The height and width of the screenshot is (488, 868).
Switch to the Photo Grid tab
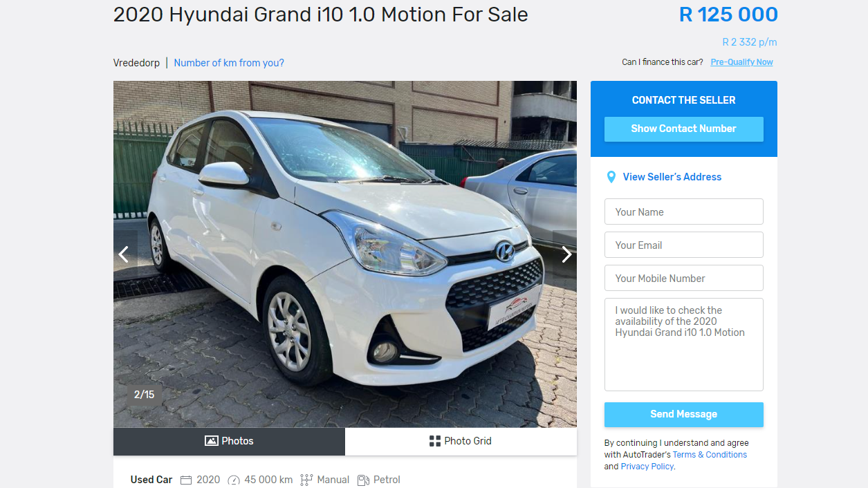click(x=461, y=441)
